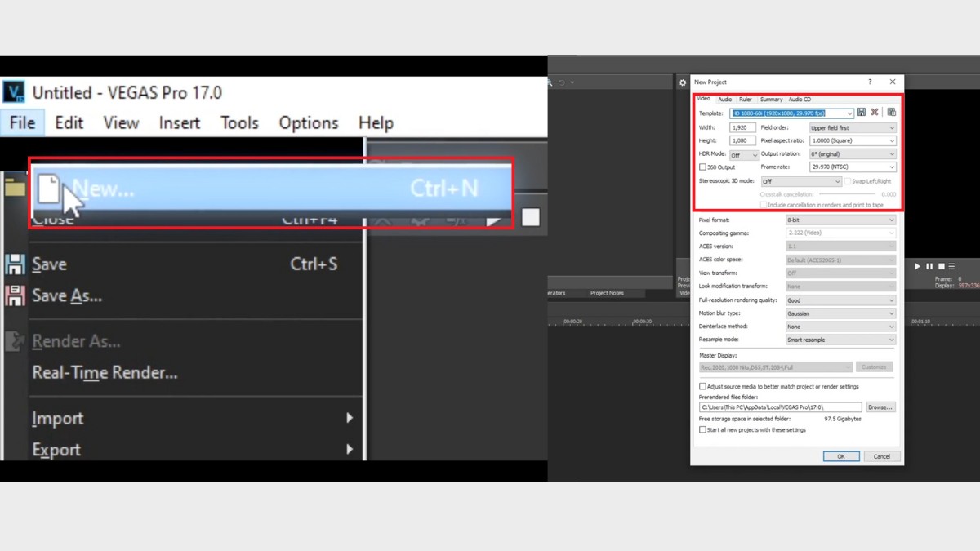
Task: Choose New... from the File menu
Action: point(271,189)
